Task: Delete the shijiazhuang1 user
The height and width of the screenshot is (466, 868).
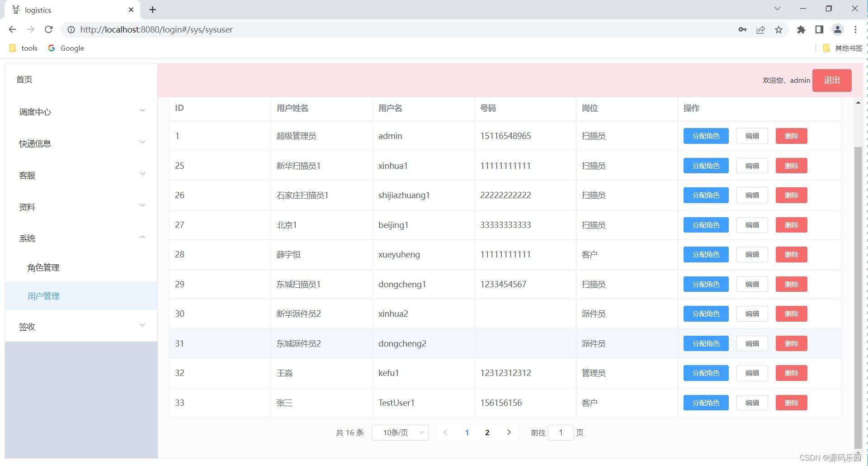Action: (791, 195)
